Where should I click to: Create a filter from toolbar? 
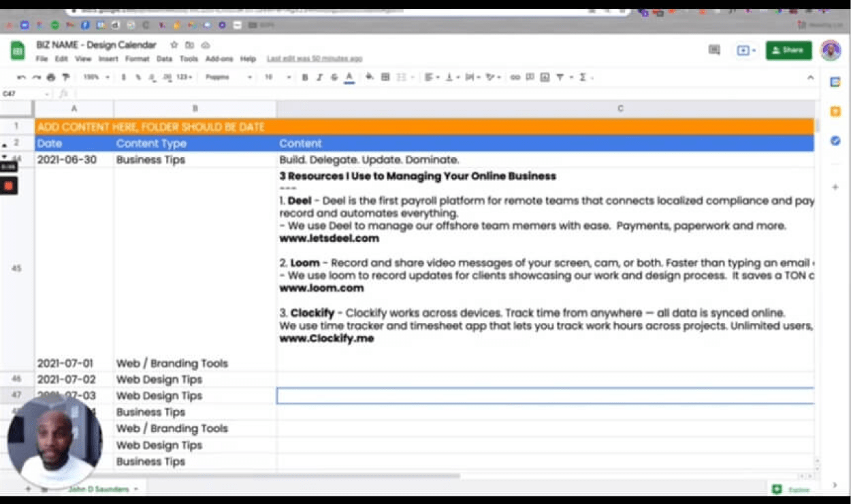tap(560, 78)
